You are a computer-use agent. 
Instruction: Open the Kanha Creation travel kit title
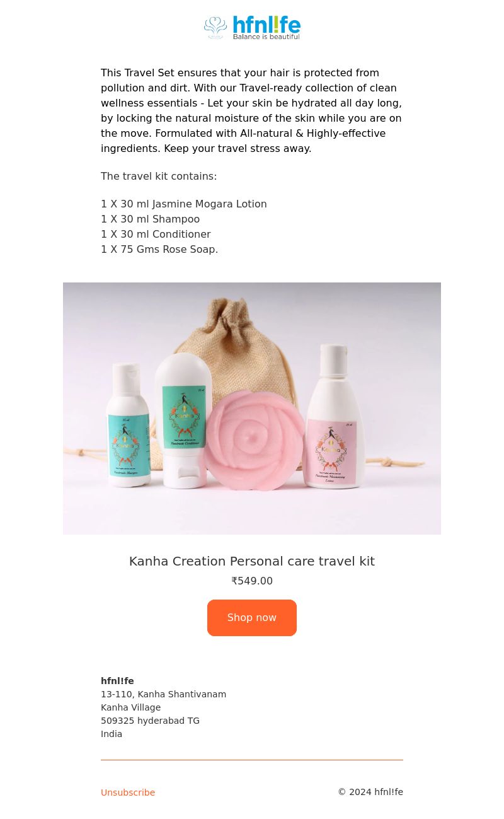click(252, 561)
